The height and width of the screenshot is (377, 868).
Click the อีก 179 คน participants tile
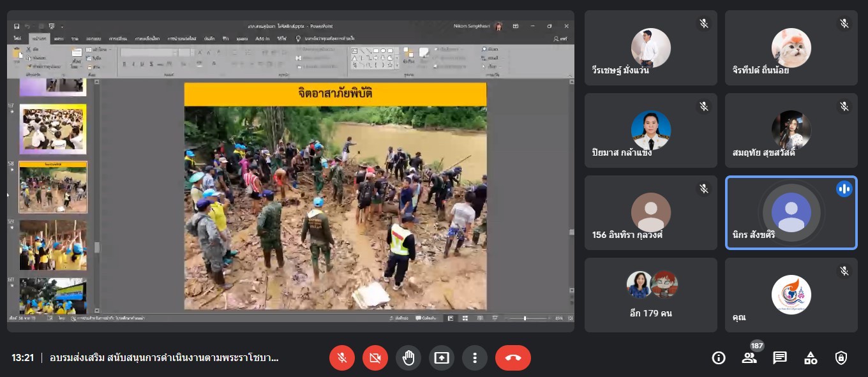(x=651, y=295)
